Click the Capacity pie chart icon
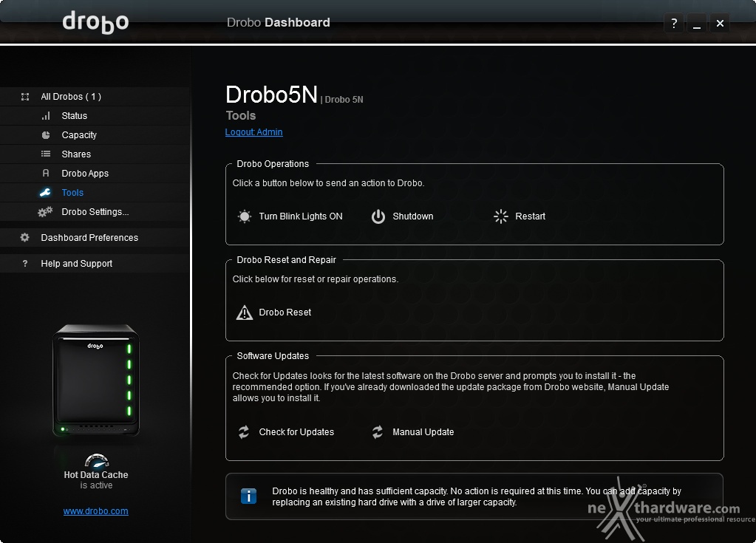 click(46, 135)
